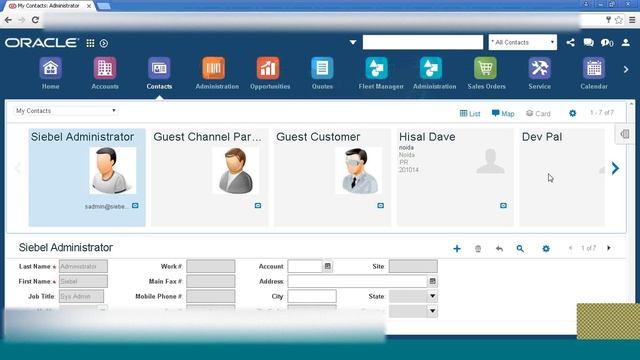Click browser back button
Screen dimensions: 640x360
pyautogui.click(x=8, y=20)
